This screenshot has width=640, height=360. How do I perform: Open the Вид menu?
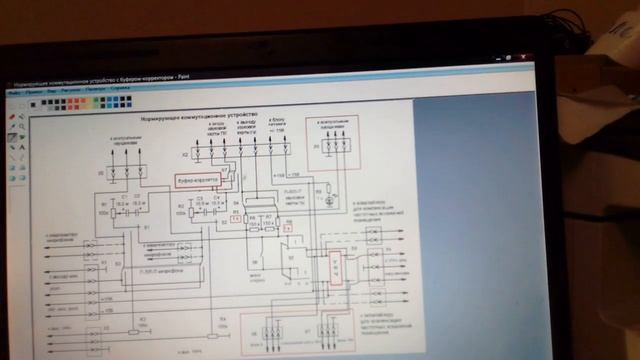coord(52,91)
